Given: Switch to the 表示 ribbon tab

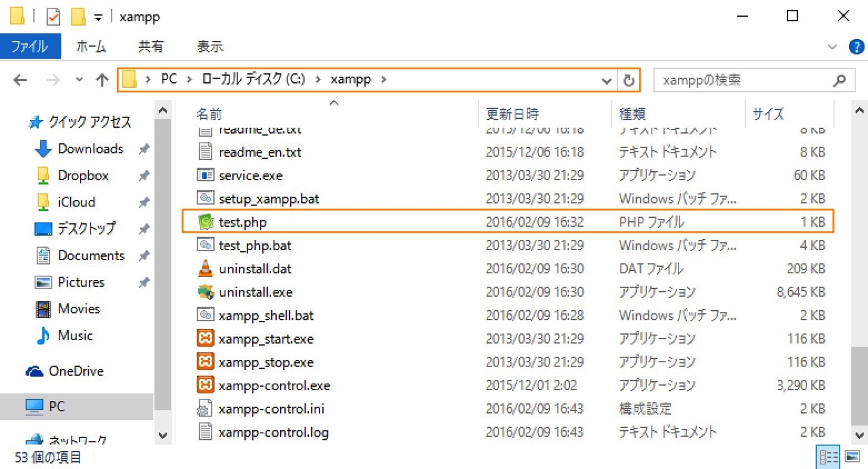Looking at the screenshot, I should point(210,46).
